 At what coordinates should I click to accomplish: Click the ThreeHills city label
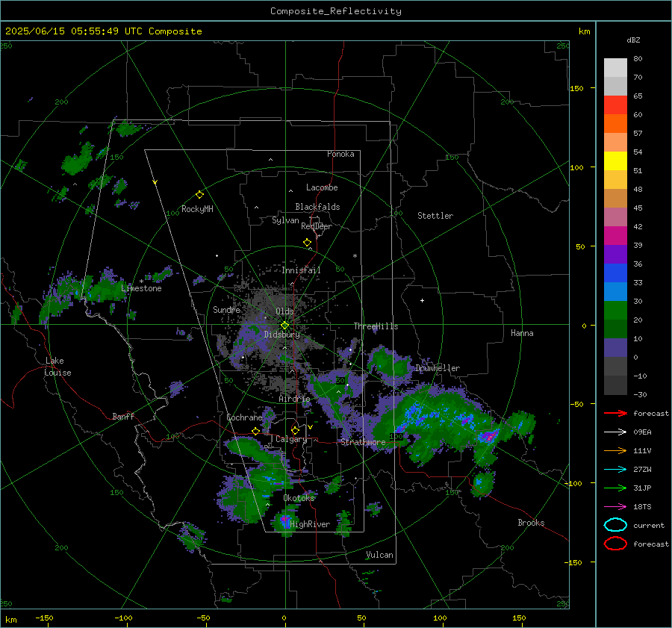376,326
